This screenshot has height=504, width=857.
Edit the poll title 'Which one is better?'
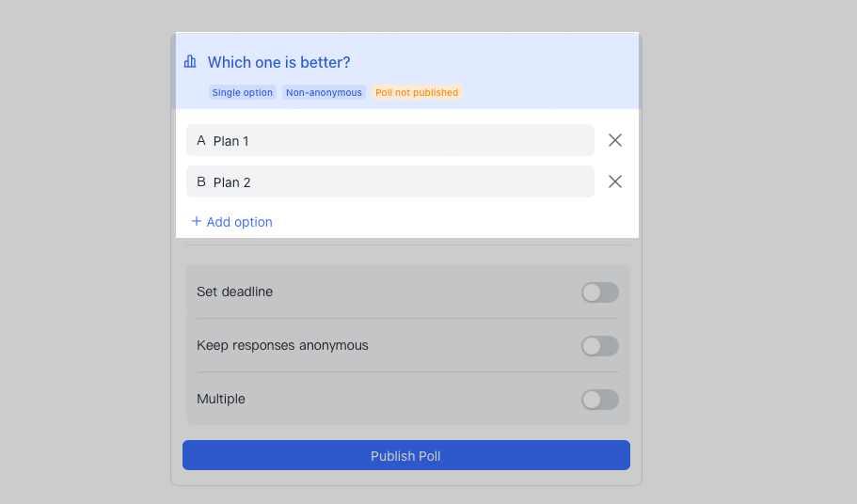[278, 62]
